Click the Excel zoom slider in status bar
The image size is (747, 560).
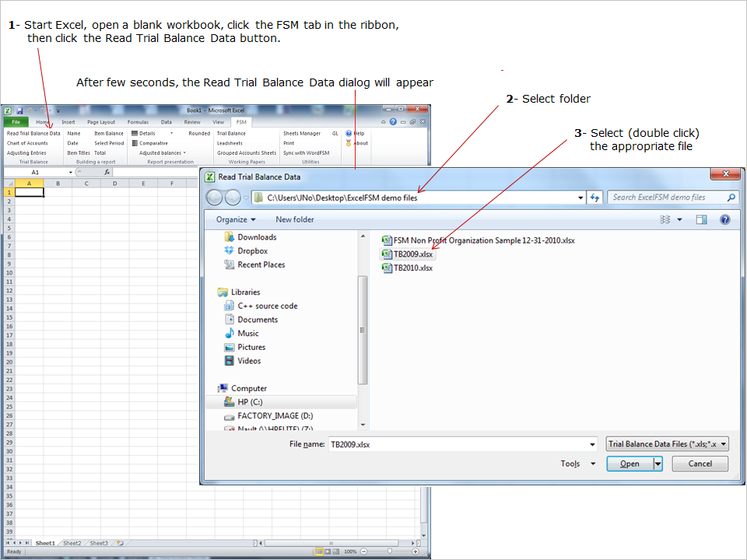tap(389, 551)
